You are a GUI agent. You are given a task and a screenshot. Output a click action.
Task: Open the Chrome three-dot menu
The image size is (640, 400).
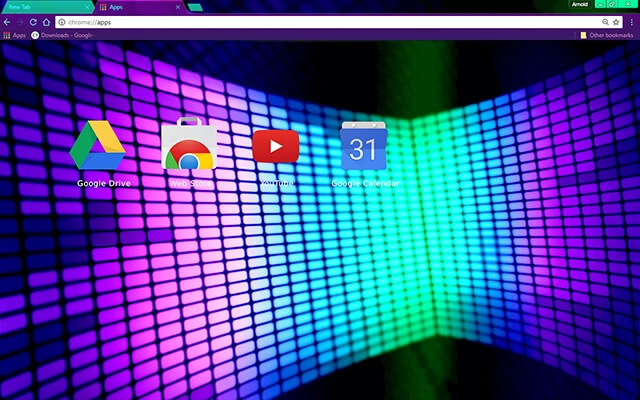632,22
